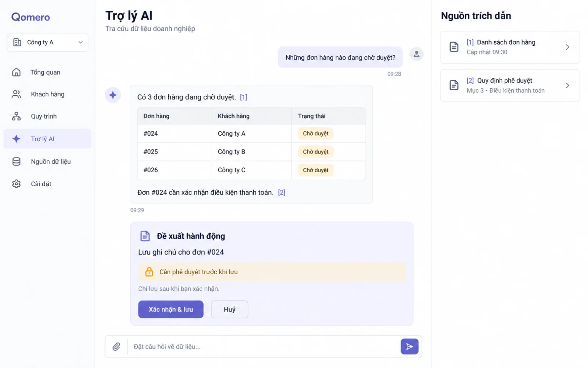Go to Tổng quan menu item
This screenshot has width=588, height=368.
point(47,72)
